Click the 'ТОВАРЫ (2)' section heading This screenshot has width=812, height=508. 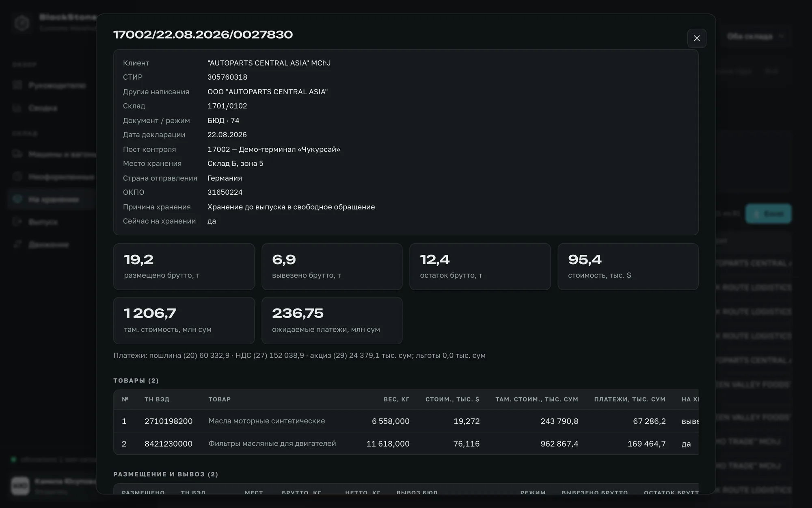(x=136, y=380)
